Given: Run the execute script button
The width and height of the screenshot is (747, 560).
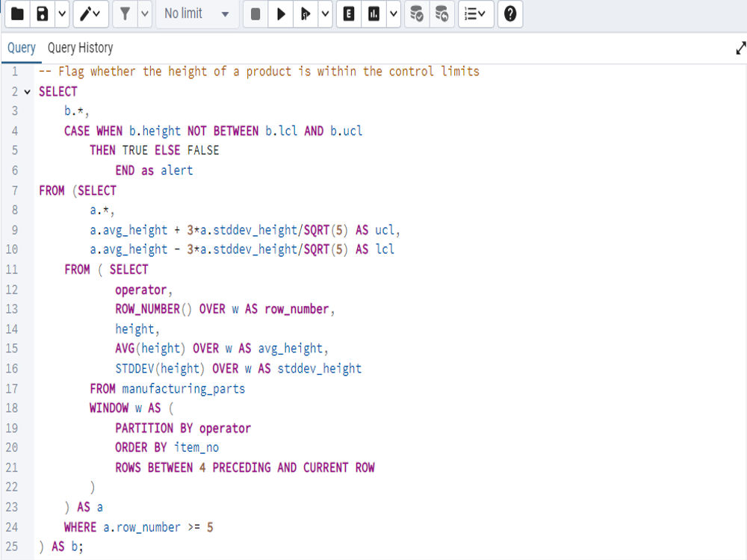Looking at the screenshot, I should tap(306, 13).
